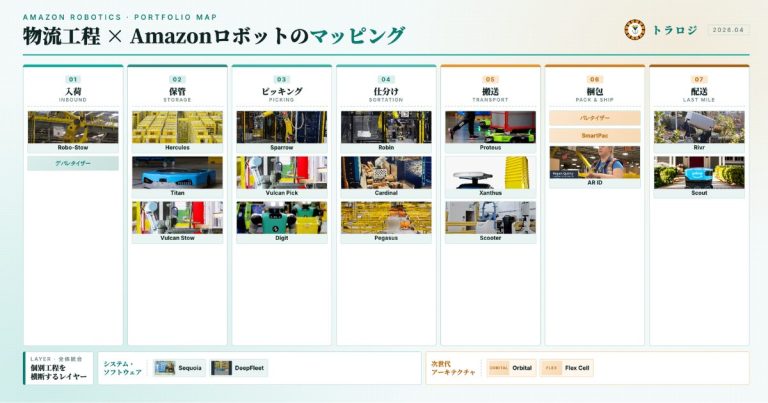Image resolution: width=768 pixels, height=403 pixels.
Task: Click the DeepFleet software chip
Action: [x=239, y=368]
